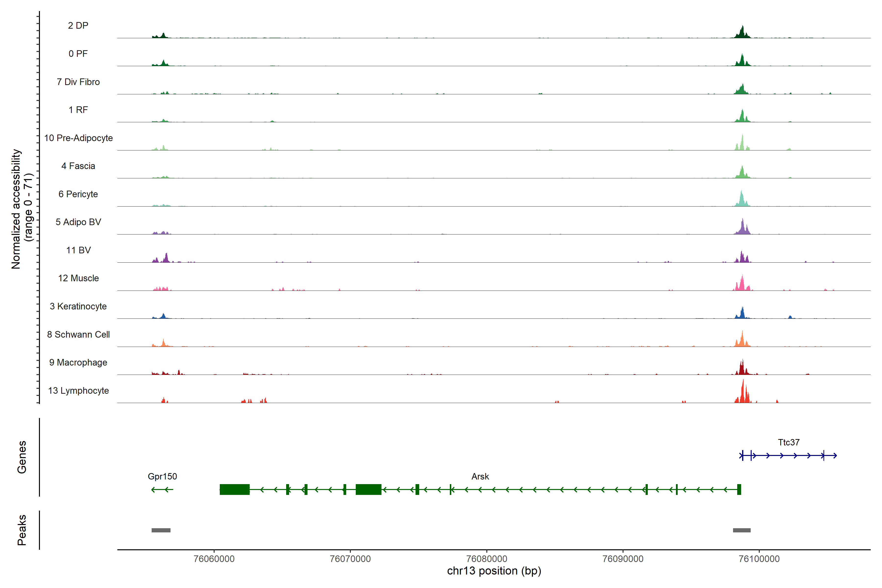This screenshot has height=588, width=882.
Task: Click the purple 11 BV peak near Gpr150
Action: (x=166, y=258)
